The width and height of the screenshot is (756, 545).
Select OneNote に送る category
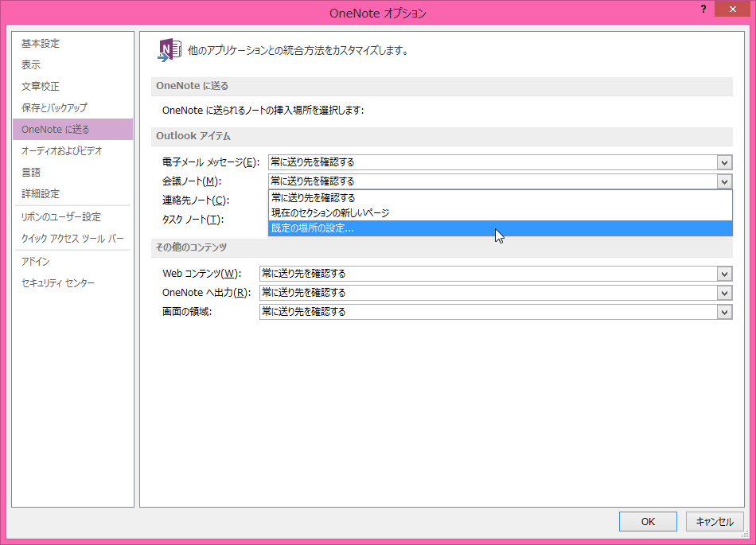click(x=72, y=129)
